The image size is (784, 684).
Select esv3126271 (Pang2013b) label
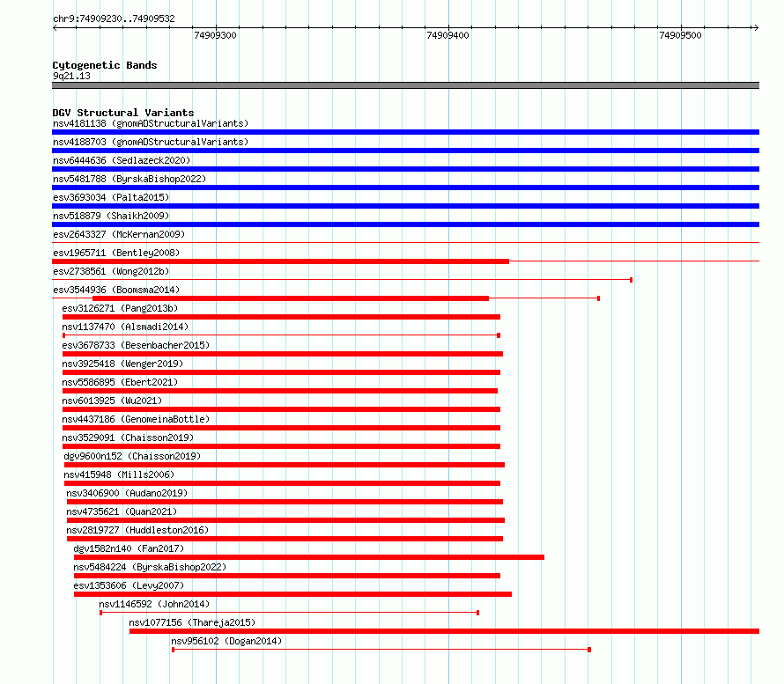pos(120,308)
